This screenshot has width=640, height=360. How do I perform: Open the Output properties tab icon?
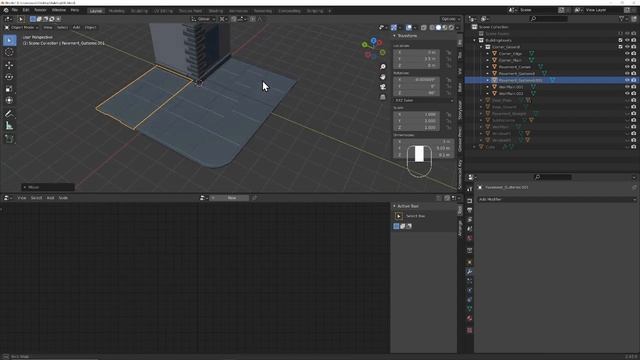click(x=469, y=210)
